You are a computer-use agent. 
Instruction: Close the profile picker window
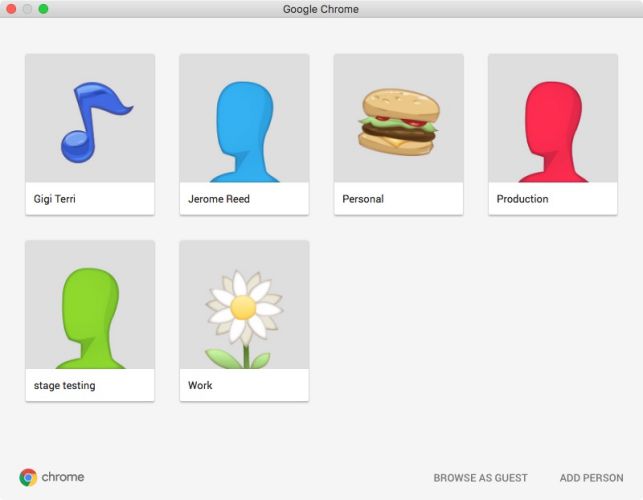point(11,9)
